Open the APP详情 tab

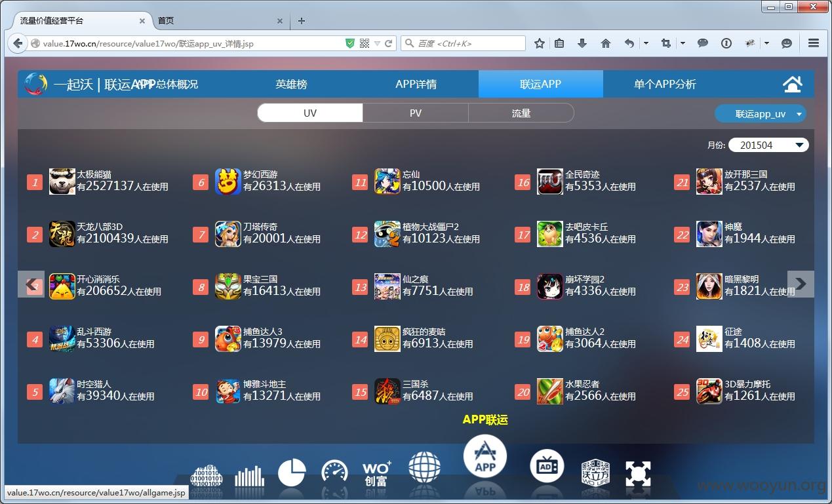pyautogui.click(x=416, y=84)
